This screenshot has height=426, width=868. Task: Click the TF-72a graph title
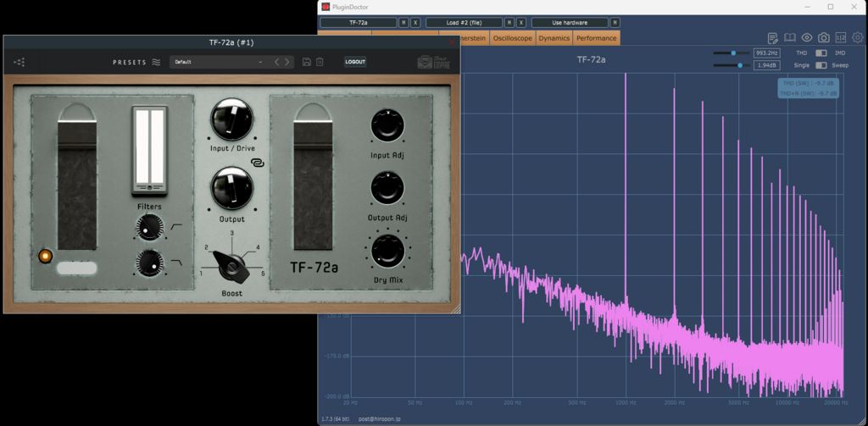tap(591, 60)
